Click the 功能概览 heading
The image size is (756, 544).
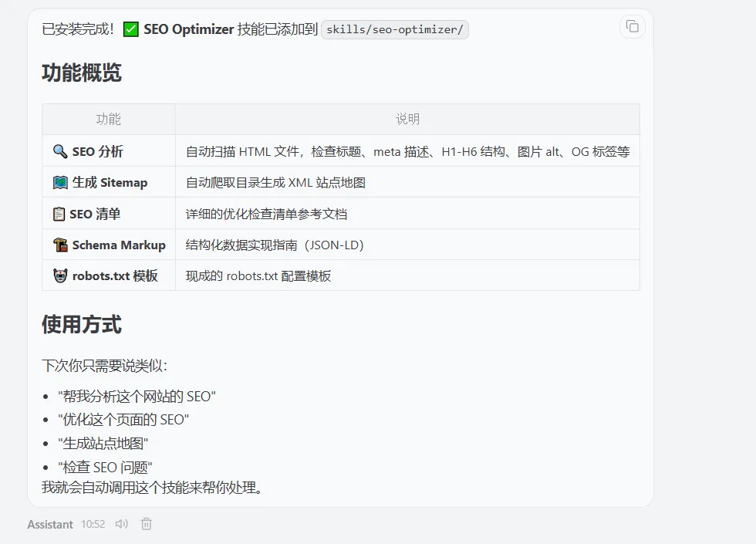pos(82,73)
